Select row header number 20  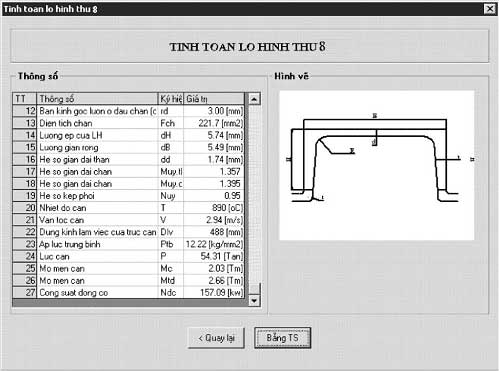pyautogui.click(x=24, y=208)
